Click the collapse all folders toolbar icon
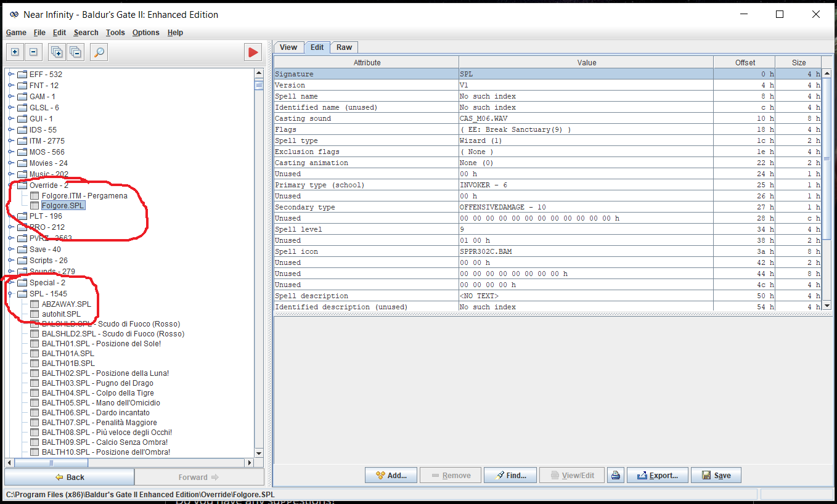837x504 pixels. pyautogui.click(x=75, y=52)
